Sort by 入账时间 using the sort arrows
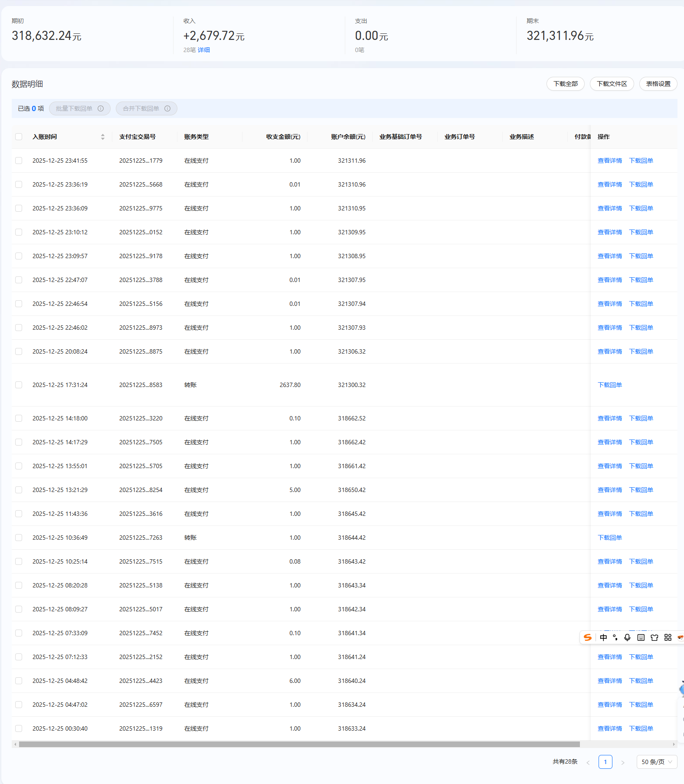684x784 pixels. tap(103, 137)
